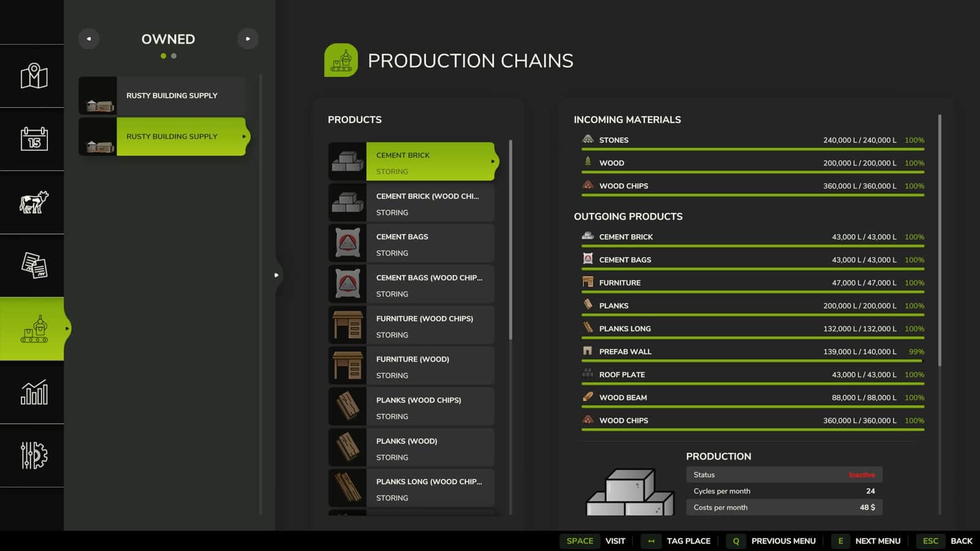Go to next Owned page arrow
The image size is (980, 551).
pos(247,39)
